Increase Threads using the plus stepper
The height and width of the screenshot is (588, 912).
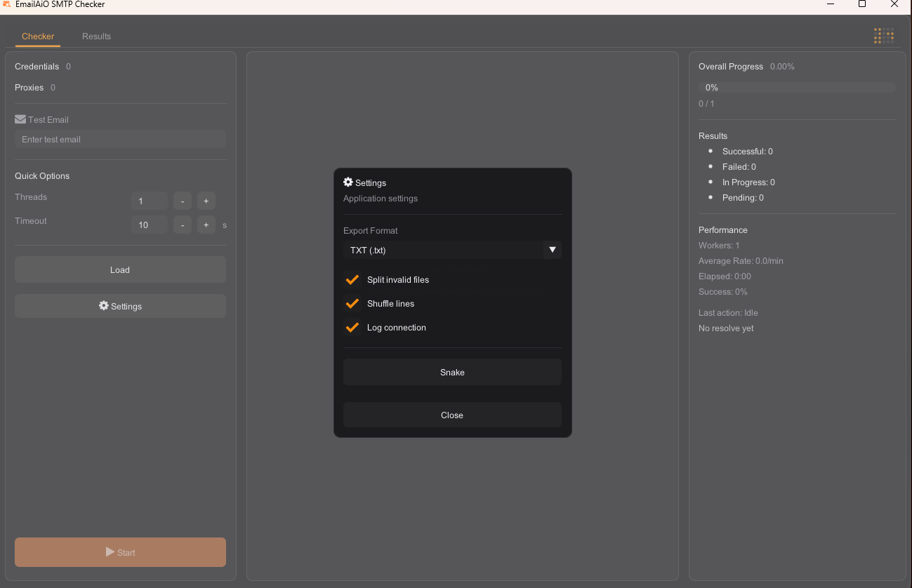click(206, 201)
